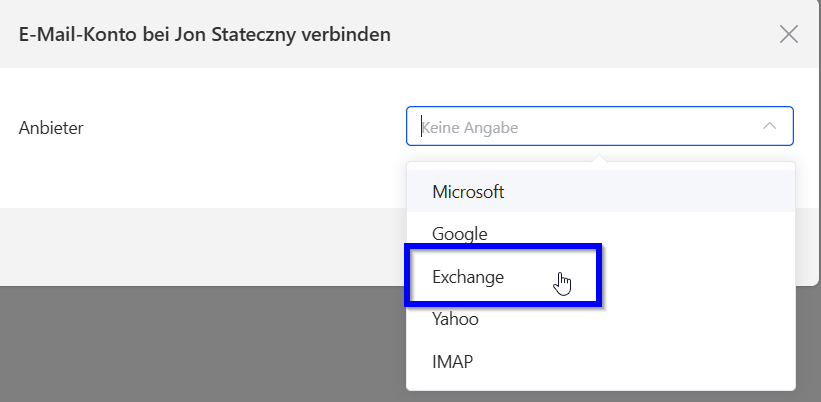Connect a Microsoft email account
The image size is (821, 402).
pyautogui.click(x=468, y=191)
